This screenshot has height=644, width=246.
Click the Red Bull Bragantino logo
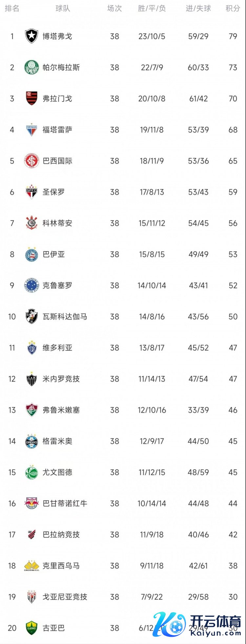click(x=31, y=503)
